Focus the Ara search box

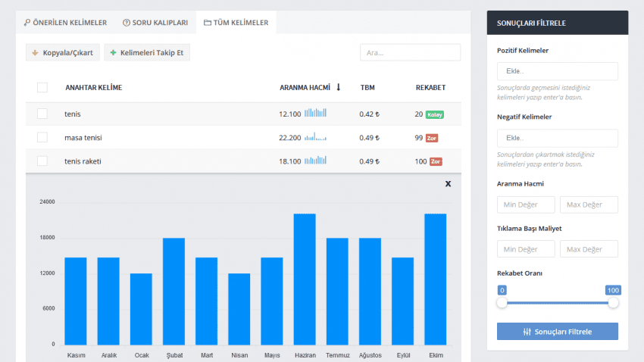click(x=411, y=52)
